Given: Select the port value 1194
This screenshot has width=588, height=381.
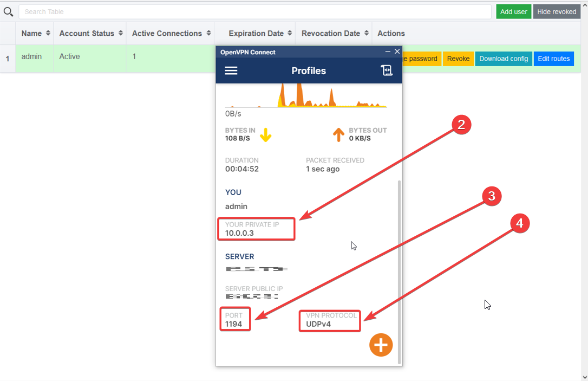Looking at the screenshot, I should pos(233,324).
